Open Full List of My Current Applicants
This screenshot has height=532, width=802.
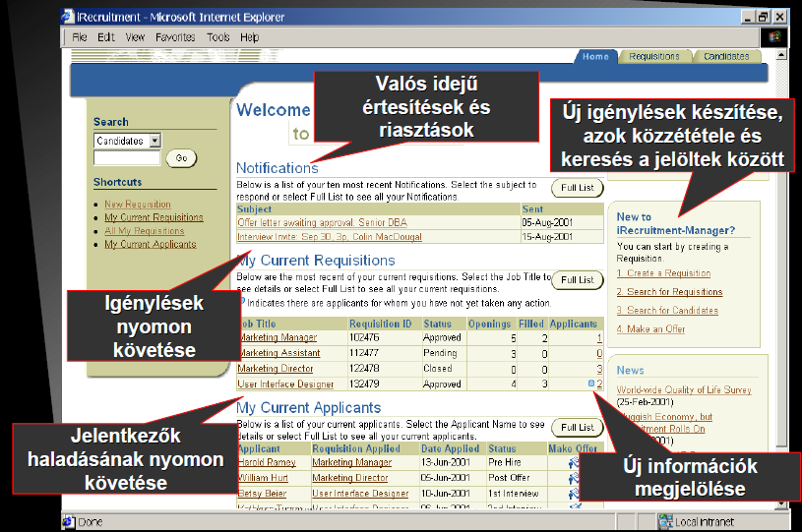[x=578, y=427]
